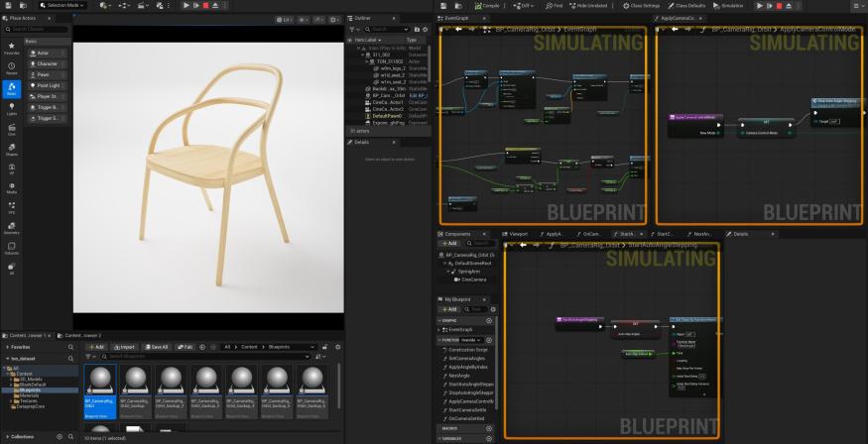Click the Place Actors search field

[x=37, y=29]
